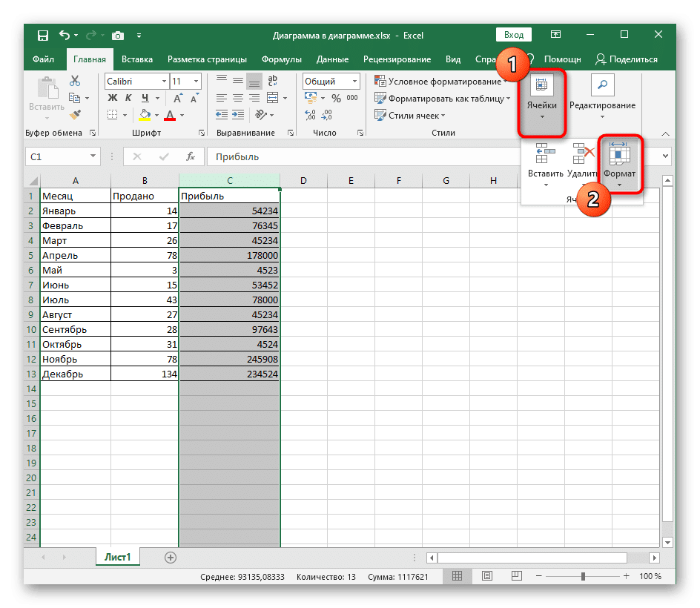The width and height of the screenshot is (700, 608).
Task: Toggle bold Ж formatting
Action: coord(113,98)
